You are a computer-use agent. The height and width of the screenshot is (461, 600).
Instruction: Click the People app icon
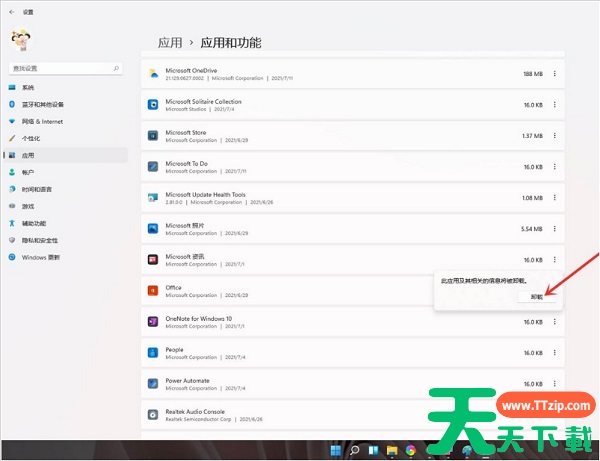[153, 352]
